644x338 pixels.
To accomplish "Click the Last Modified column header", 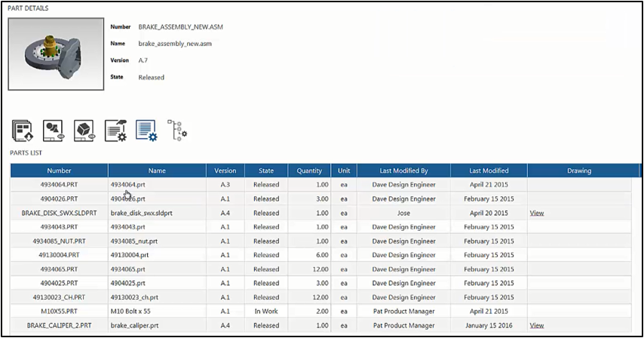I will click(489, 171).
